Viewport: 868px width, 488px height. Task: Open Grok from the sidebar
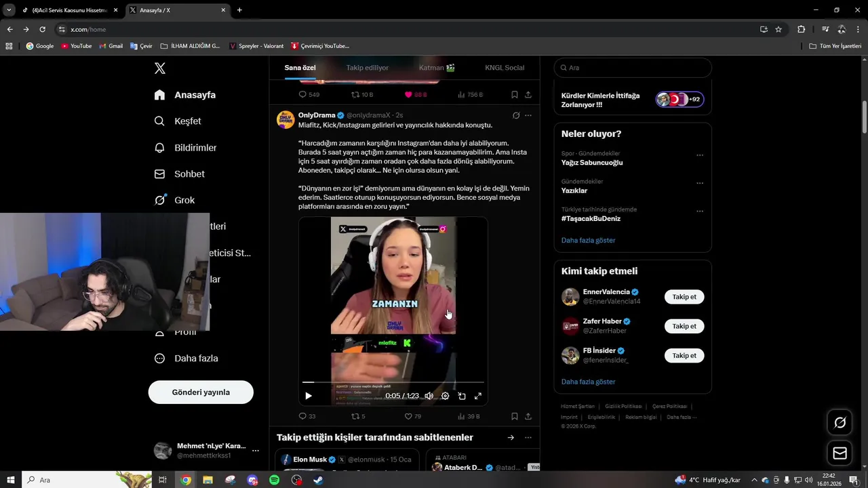point(174,200)
